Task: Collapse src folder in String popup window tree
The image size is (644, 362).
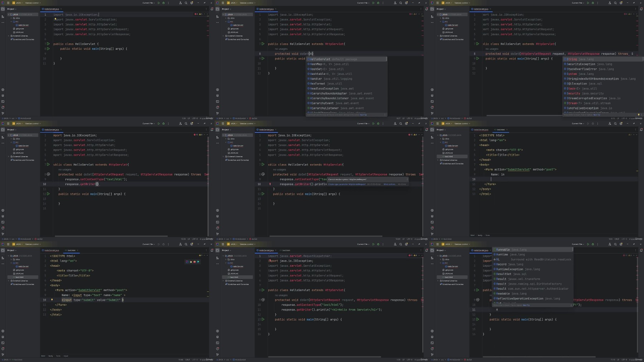Action: coord(440,21)
